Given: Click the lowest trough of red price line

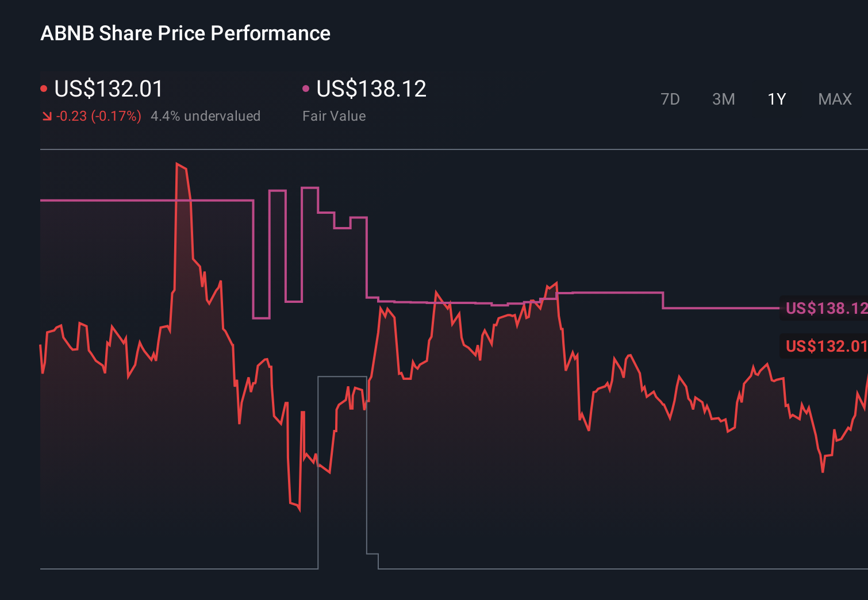Looking at the screenshot, I should tap(299, 510).
